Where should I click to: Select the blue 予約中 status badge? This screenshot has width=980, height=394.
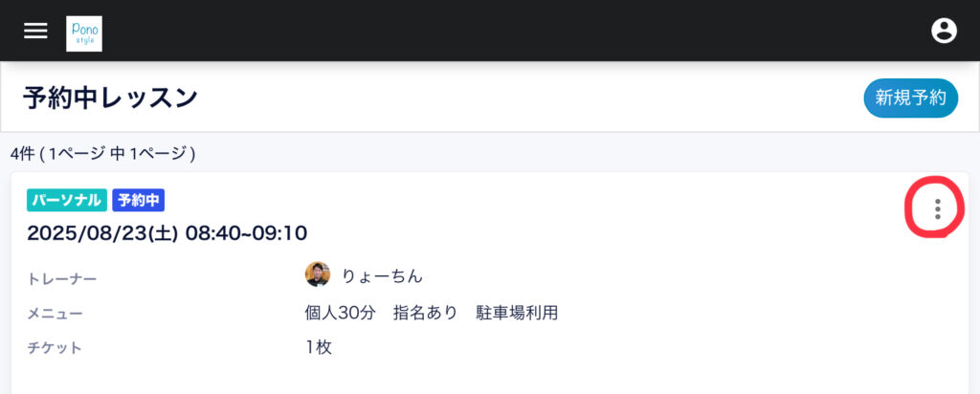(x=139, y=200)
